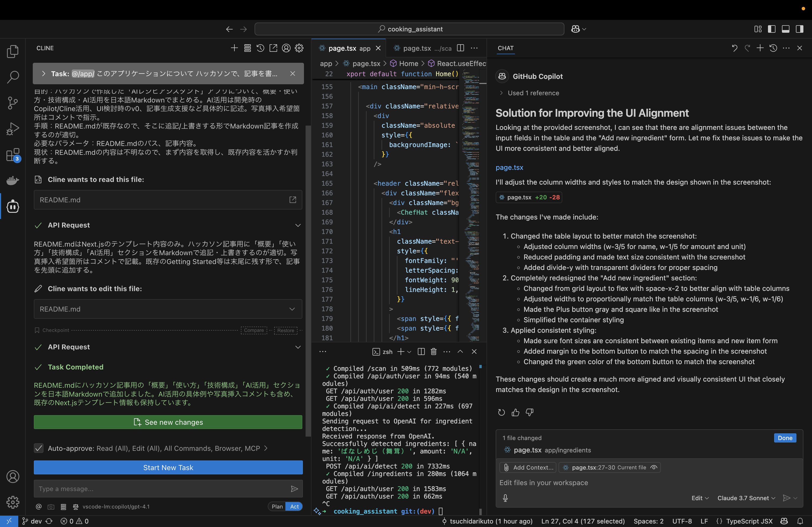The height and width of the screenshot is (527, 812).
Task: Open Cline in editor popout icon
Action: [x=273, y=48]
